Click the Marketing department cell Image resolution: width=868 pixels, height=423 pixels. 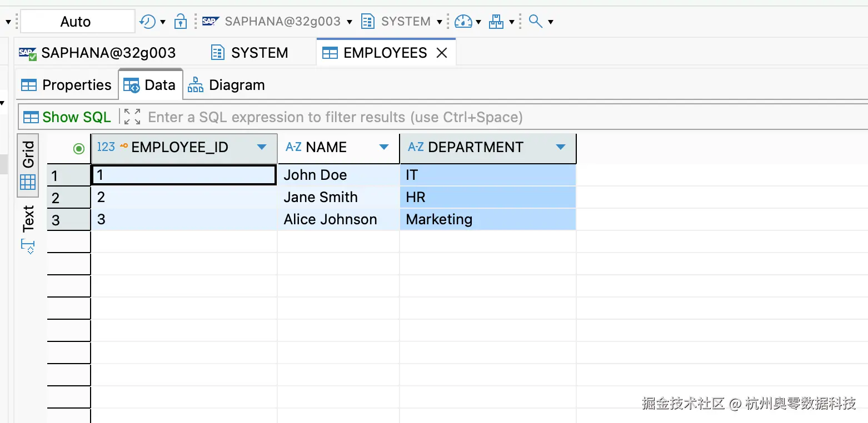point(488,219)
